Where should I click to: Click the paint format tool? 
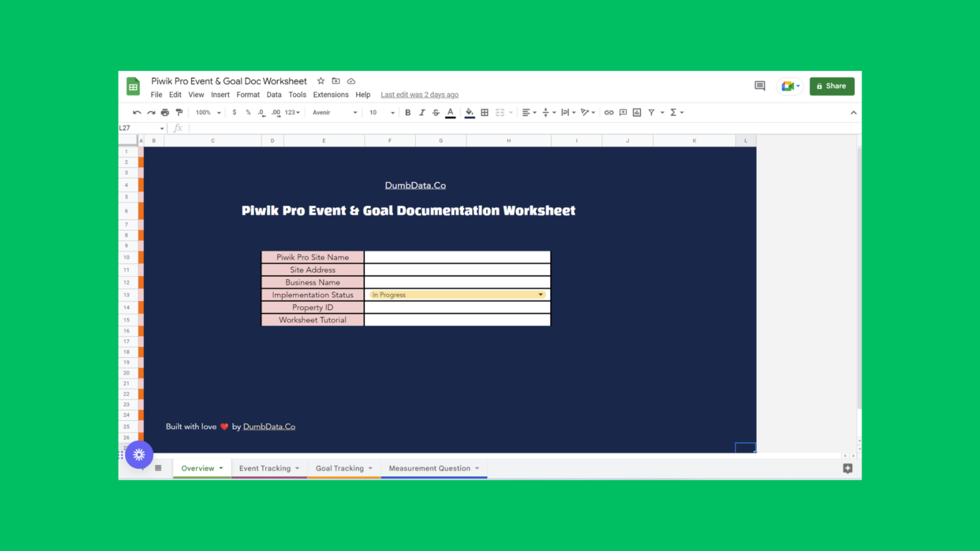click(179, 112)
